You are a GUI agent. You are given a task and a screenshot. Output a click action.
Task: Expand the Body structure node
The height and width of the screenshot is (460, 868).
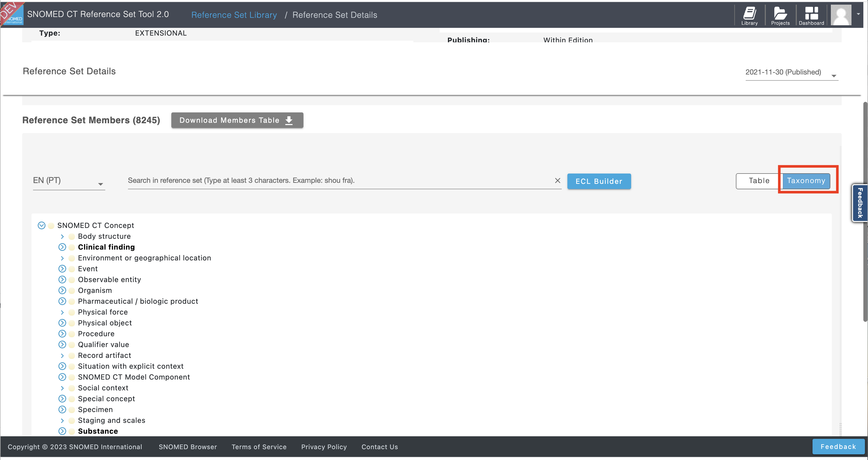(x=62, y=236)
